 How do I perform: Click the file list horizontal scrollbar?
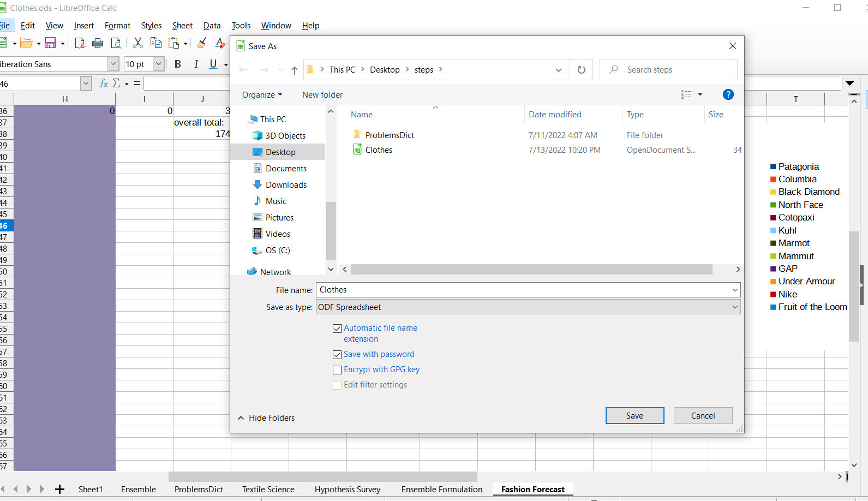(532, 270)
